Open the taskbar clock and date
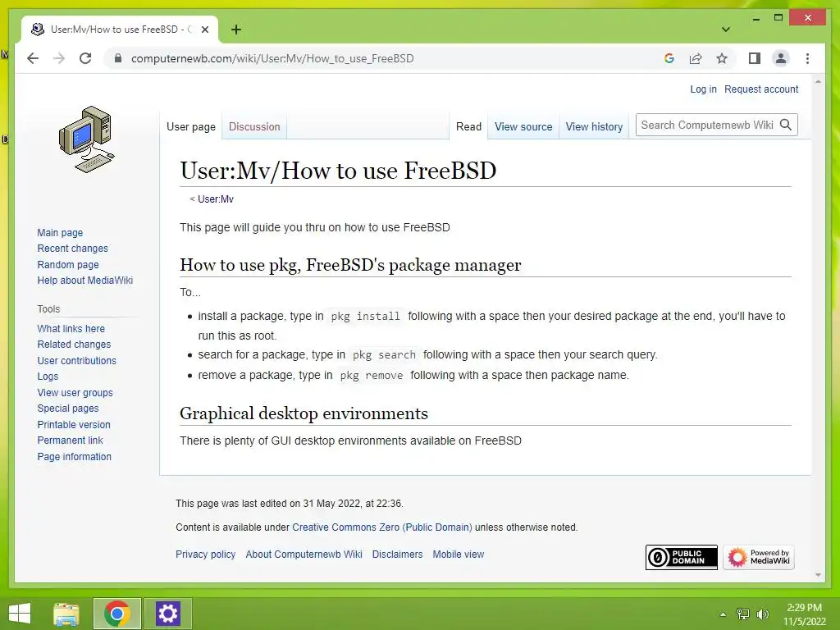The height and width of the screenshot is (630, 840). coord(804,614)
